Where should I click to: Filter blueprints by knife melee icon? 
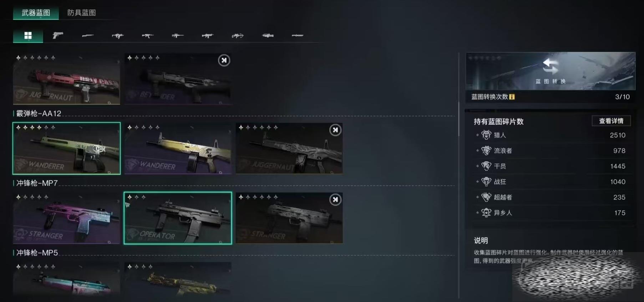click(298, 35)
